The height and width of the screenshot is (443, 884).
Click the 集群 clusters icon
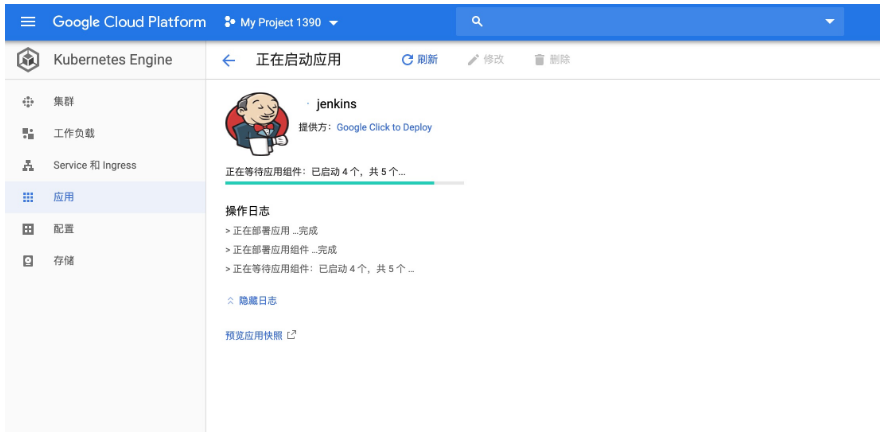pyautogui.click(x=28, y=102)
